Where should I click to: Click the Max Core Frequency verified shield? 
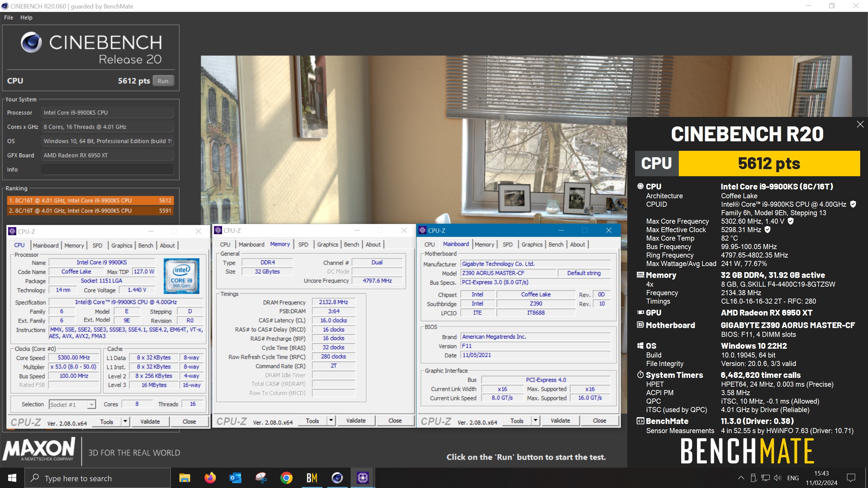click(791, 221)
